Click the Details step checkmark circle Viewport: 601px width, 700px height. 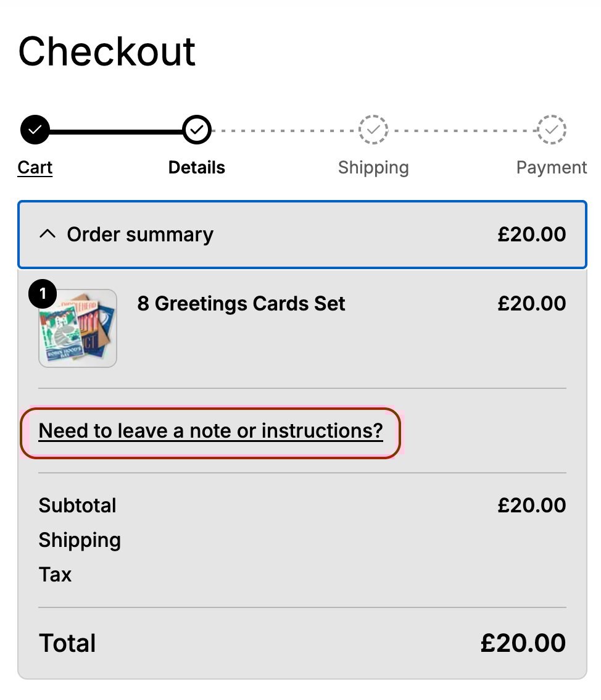coord(197,130)
